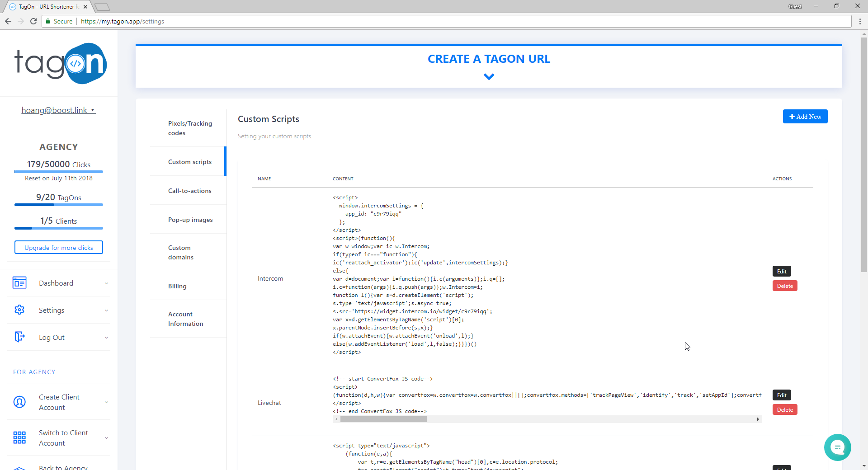Click the Dashboard menu label
The height and width of the screenshot is (470, 868).
56,283
